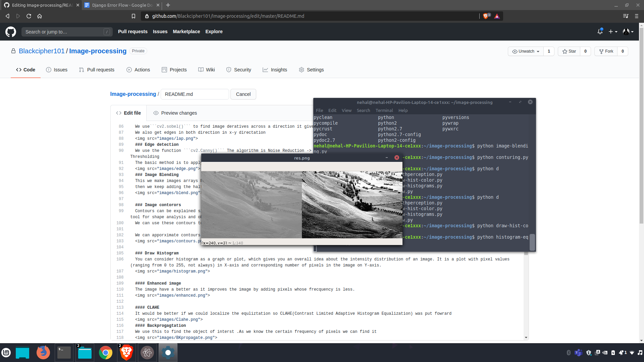Open the Terminal menu in terminal window

pos(384,110)
